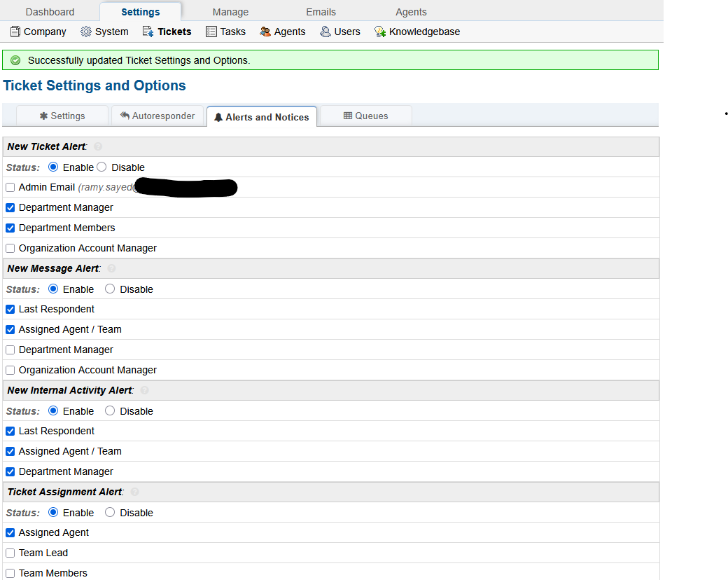Check the Team Lead checkbox
This screenshot has height=580, width=728.
click(10, 553)
